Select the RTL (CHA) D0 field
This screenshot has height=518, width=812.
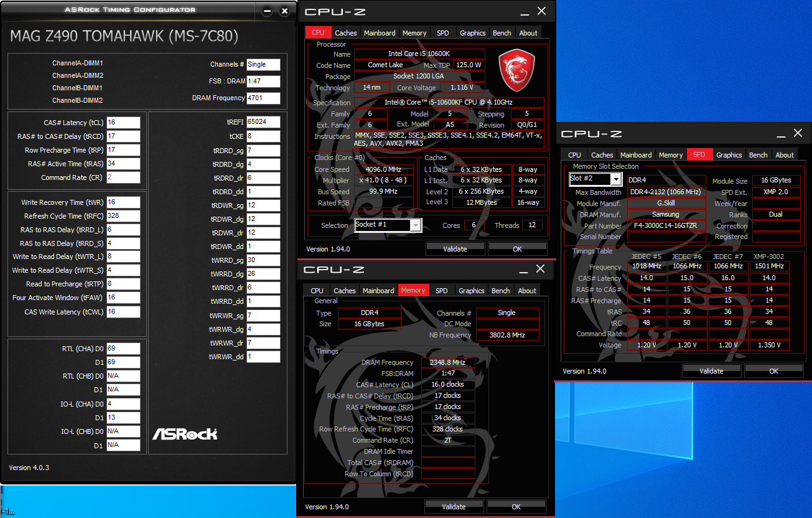pos(123,348)
